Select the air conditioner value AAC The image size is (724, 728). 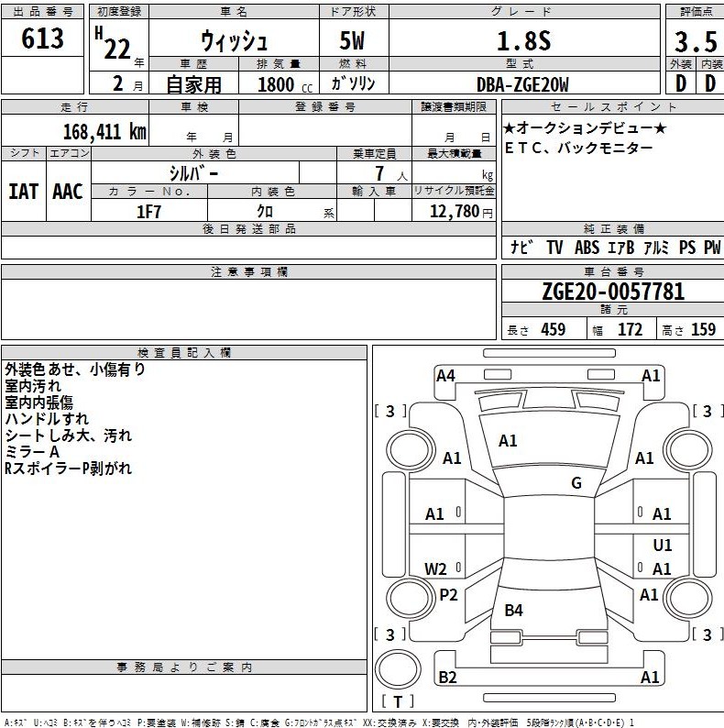pos(68,192)
